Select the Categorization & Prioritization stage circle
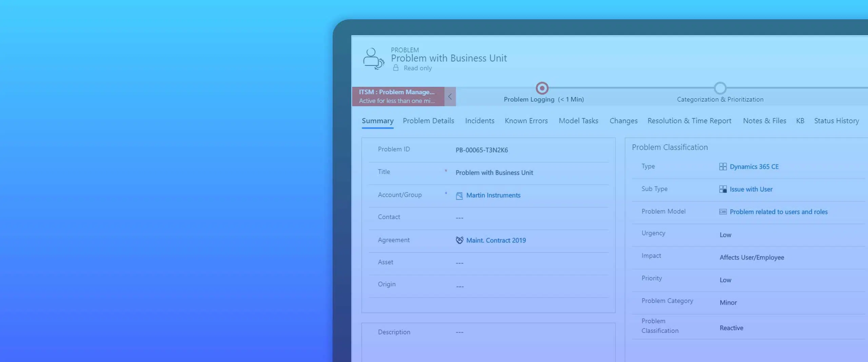Screen dimensions: 868x362 (x=720, y=88)
